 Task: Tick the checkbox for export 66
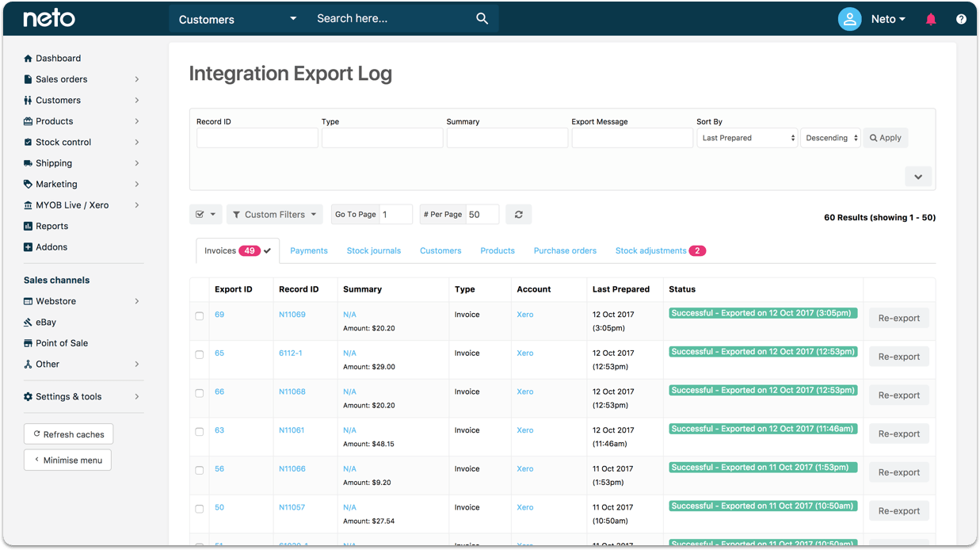coord(200,394)
